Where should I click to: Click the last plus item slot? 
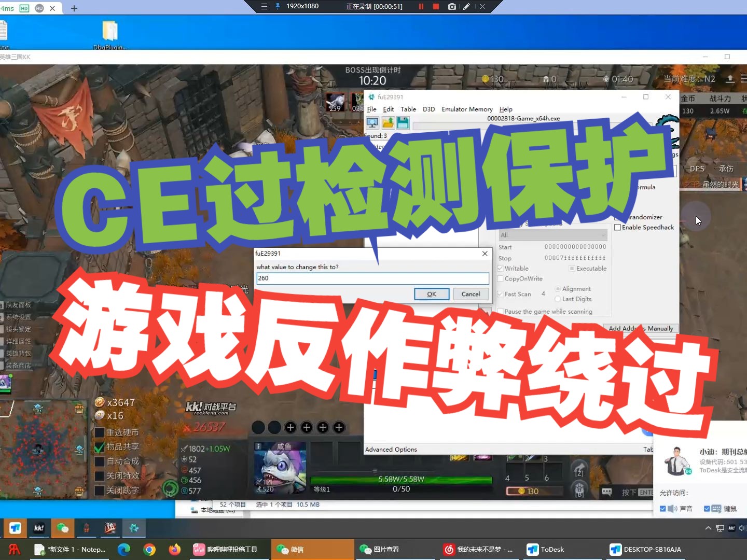click(339, 427)
